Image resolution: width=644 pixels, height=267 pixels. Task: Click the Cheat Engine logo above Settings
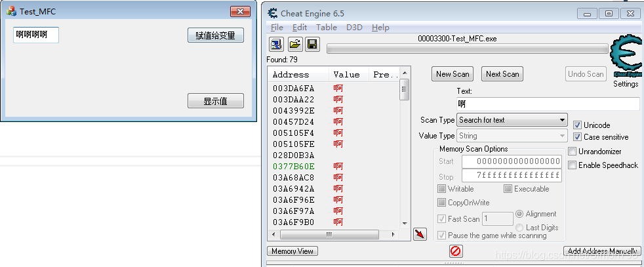click(x=626, y=56)
